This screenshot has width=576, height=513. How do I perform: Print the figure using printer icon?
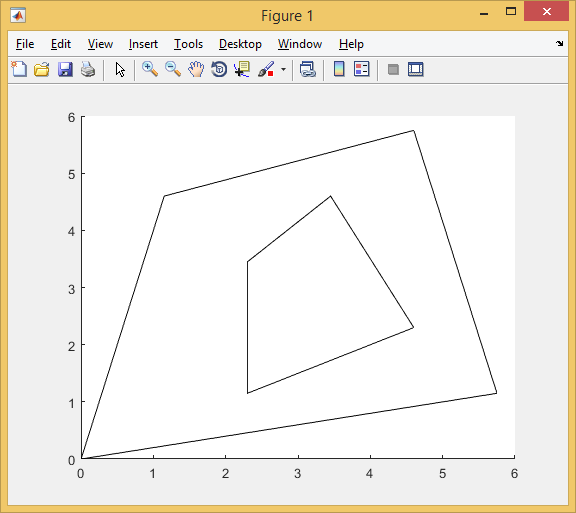[x=88, y=69]
